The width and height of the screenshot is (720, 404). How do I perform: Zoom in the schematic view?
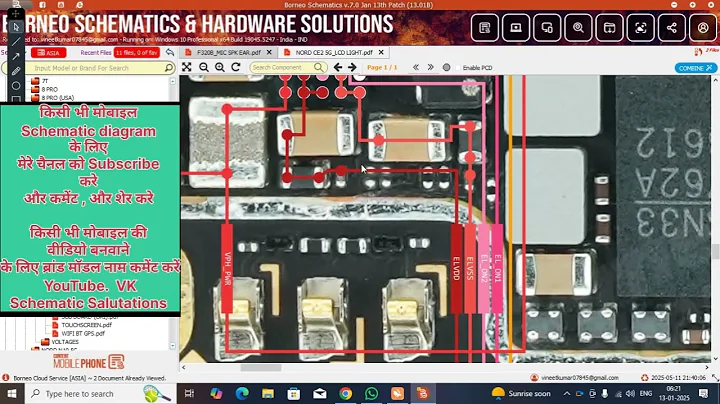220,67
